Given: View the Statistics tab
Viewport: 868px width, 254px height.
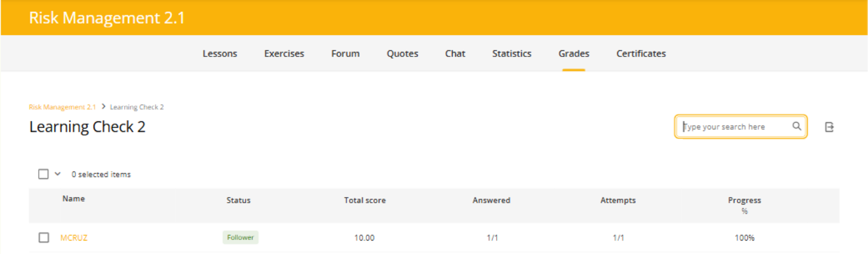Looking at the screenshot, I should [512, 54].
